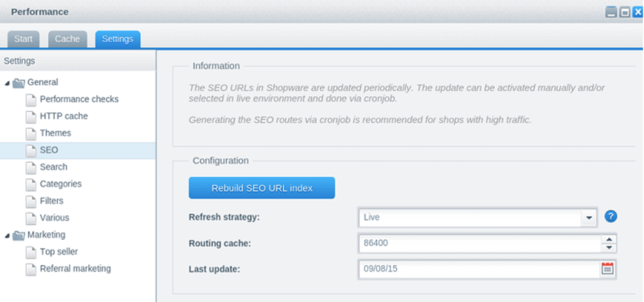Click the Performance checks page icon
Screen dimensions: 644x302
tap(31, 100)
